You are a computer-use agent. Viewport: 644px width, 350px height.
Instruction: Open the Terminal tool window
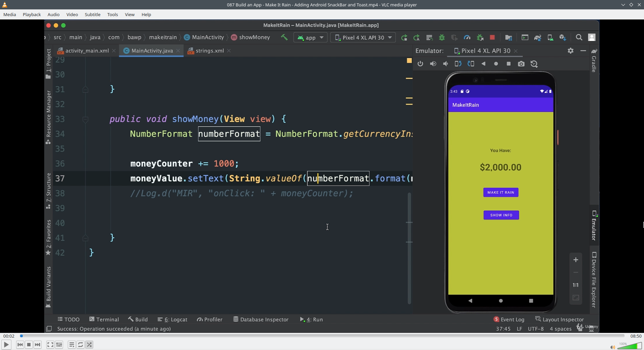coord(104,319)
